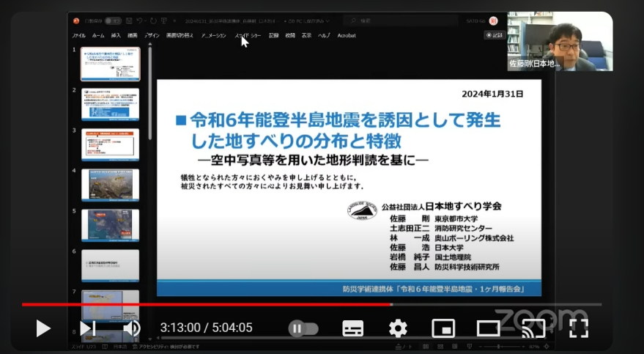Open the デザイン ribbon tab
The height and width of the screenshot is (354, 644).
152,36
